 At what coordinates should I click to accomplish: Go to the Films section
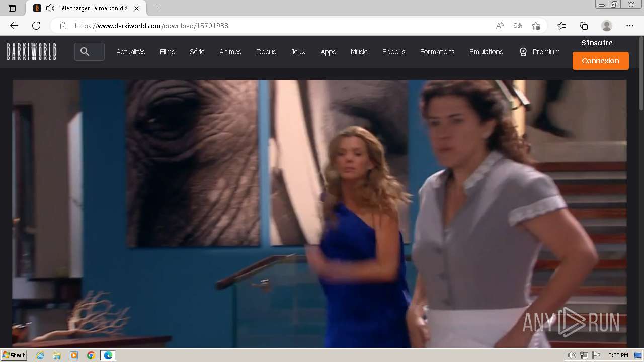tap(168, 52)
